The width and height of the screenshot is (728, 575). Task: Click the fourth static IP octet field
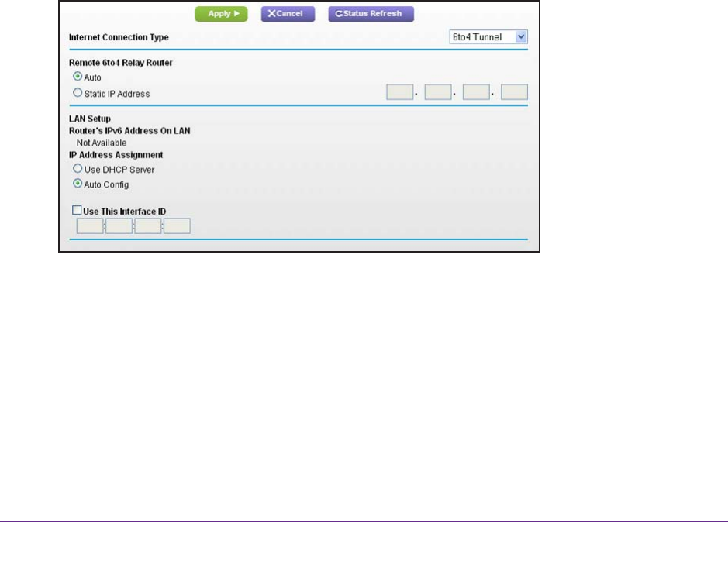pyautogui.click(x=514, y=92)
